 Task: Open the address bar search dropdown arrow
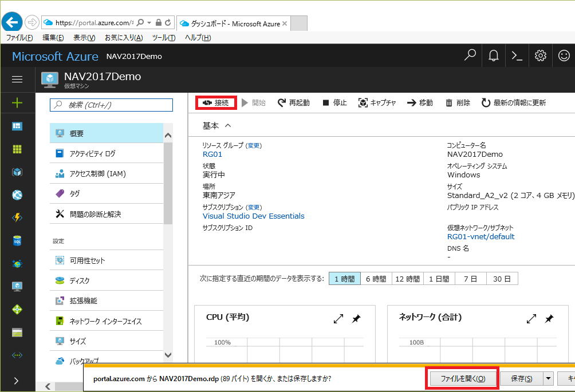[149, 23]
